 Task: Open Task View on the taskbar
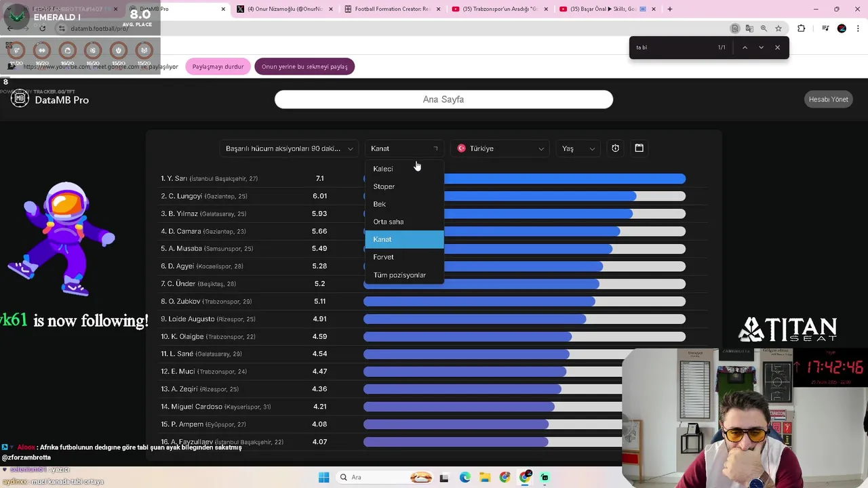point(443,477)
